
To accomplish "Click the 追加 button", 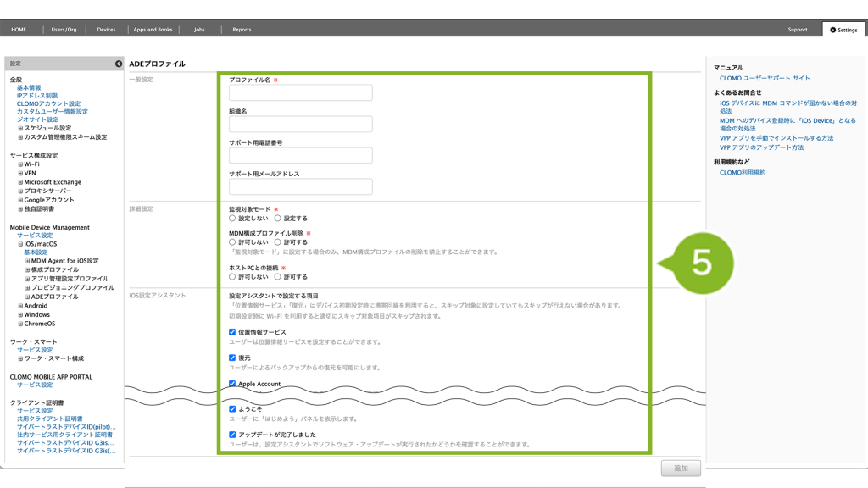I will point(682,468).
